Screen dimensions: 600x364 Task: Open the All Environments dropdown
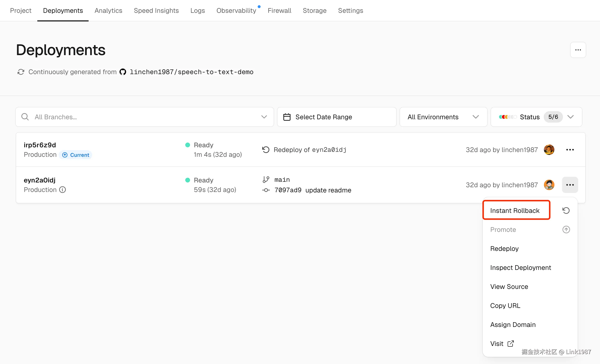click(443, 117)
